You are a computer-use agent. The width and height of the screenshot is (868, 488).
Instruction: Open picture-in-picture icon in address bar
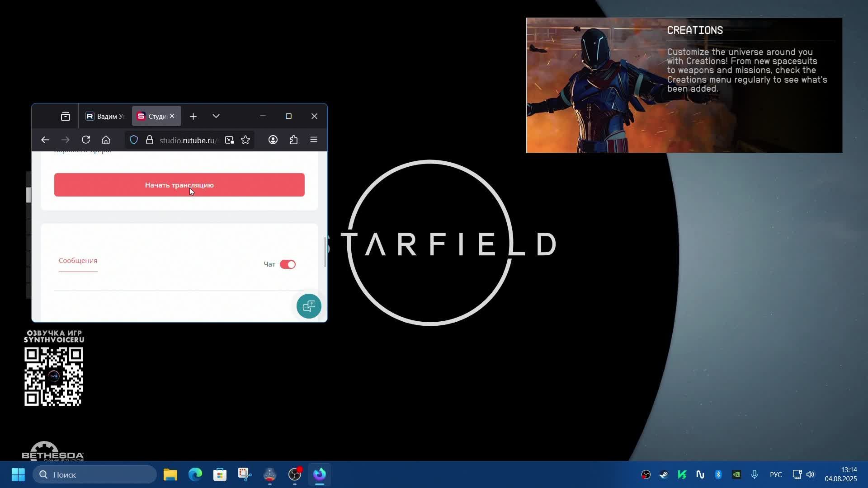click(x=230, y=140)
